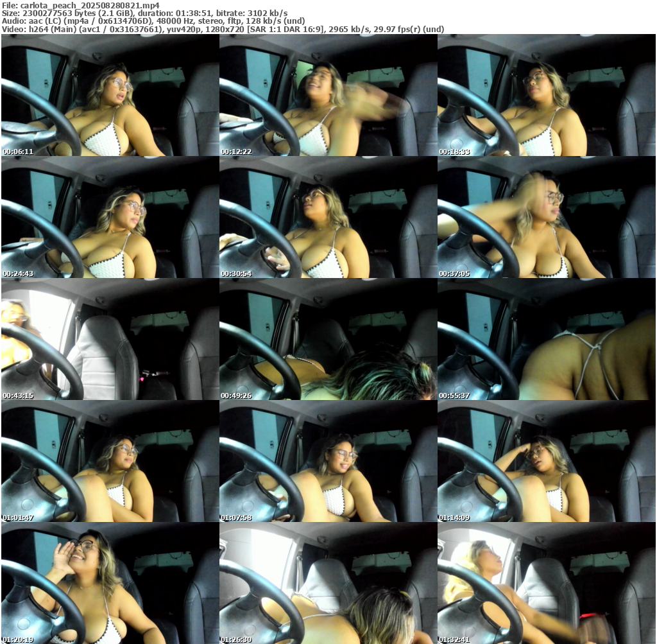Pick the thumbnail marked 01:01:47
Image resolution: width=657 pixels, height=644 pixels.
110,461
